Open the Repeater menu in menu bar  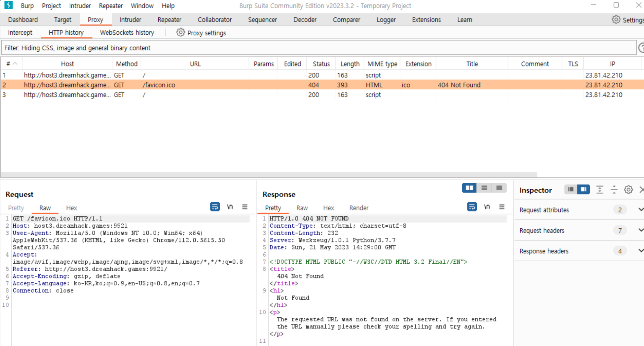click(x=111, y=6)
